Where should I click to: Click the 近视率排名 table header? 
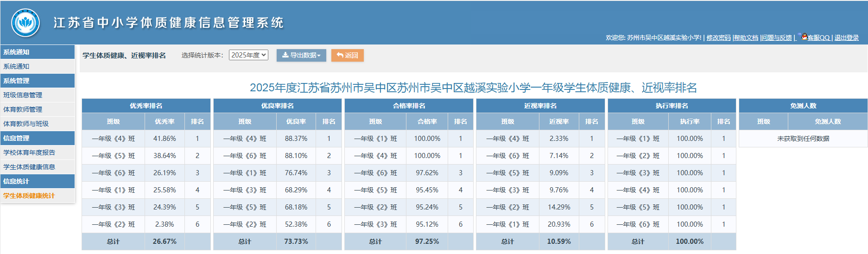point(540,106)
